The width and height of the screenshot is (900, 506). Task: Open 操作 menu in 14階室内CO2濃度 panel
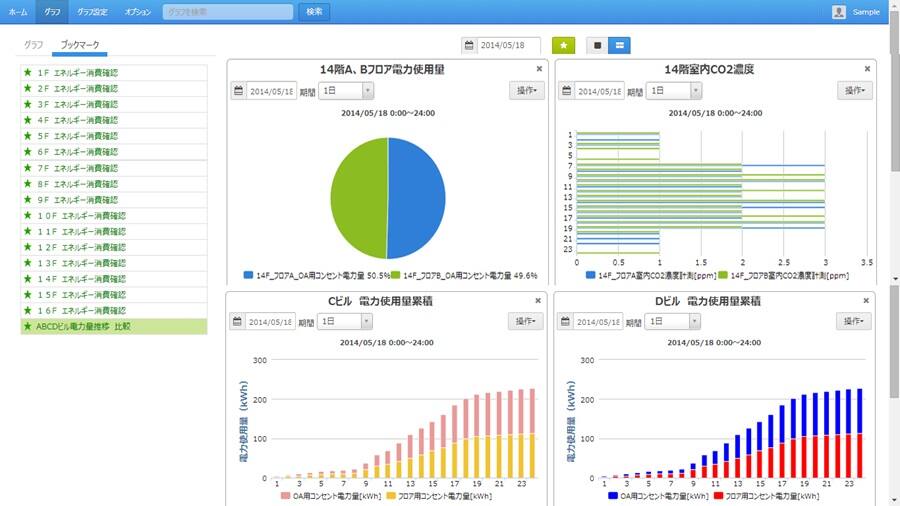pyautogui.click(x=855, y=91)
